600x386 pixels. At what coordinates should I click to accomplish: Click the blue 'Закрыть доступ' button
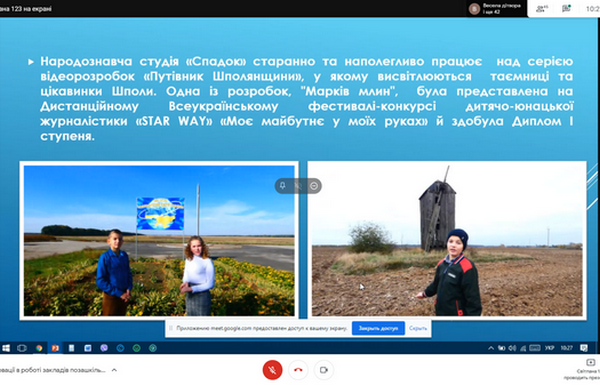378,328
